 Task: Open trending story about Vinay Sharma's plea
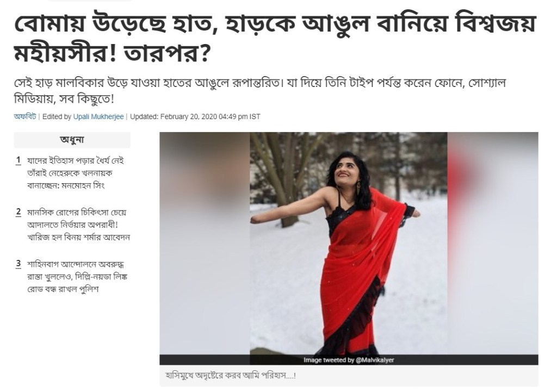pos(78,225)
